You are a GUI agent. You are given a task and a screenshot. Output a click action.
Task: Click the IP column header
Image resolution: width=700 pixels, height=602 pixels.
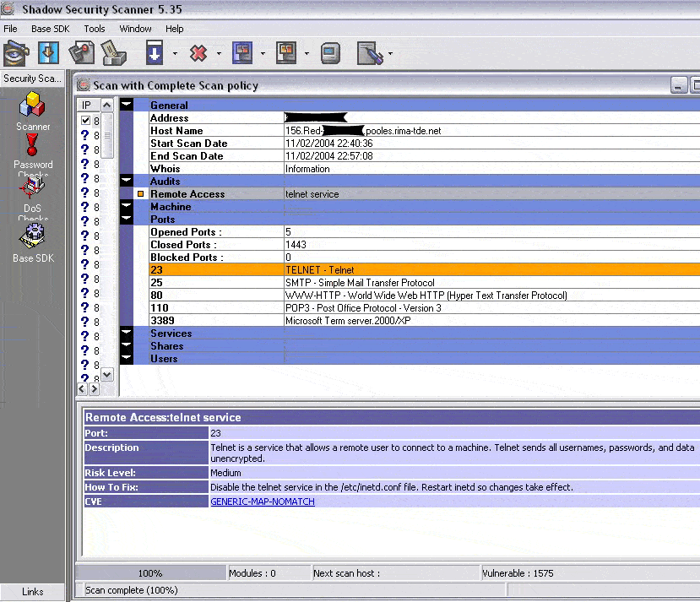[89, 105]
